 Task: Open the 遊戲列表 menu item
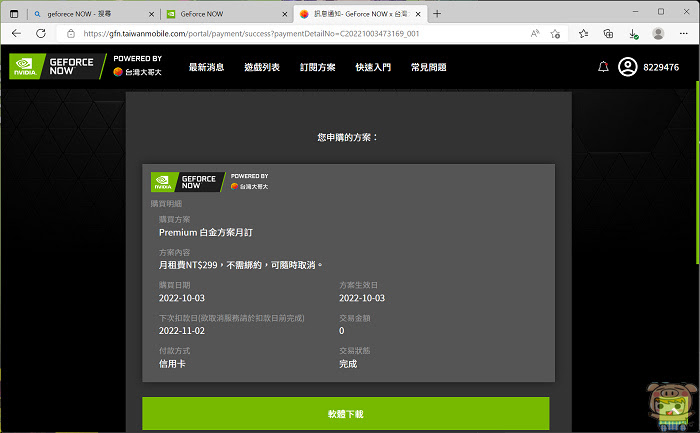(x=262, y=67)
